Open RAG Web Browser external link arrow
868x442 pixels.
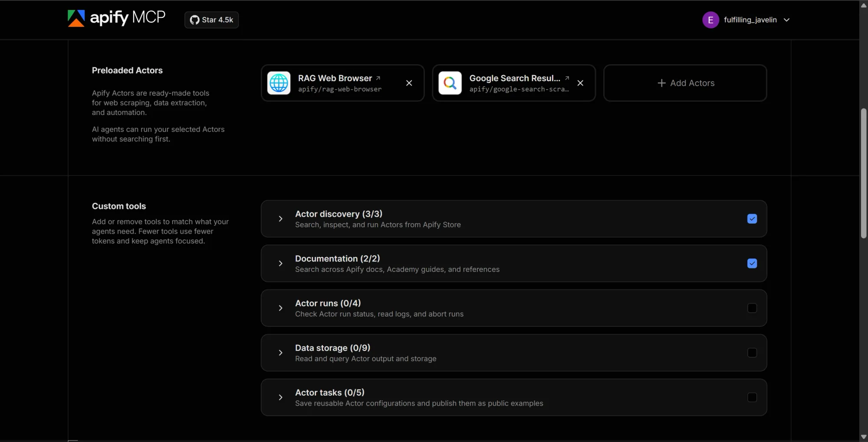coord(378,78)
